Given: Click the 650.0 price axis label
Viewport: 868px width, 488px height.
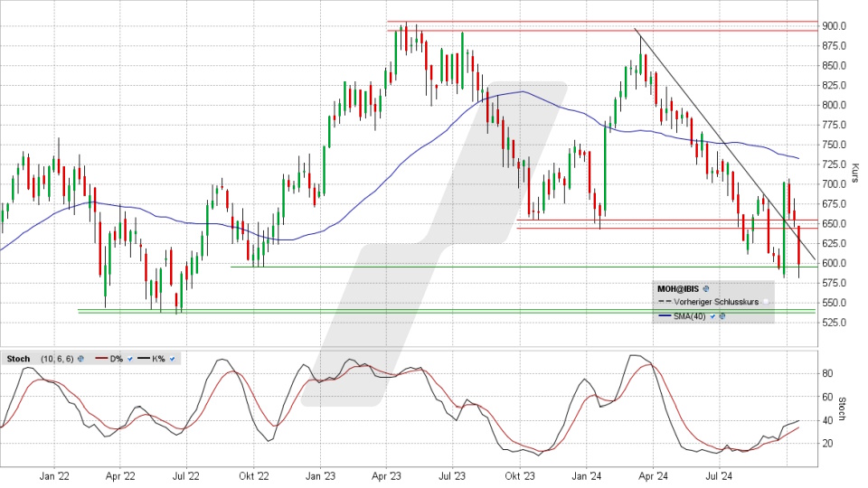Looking at the screenshot, I should pos(834,223).
